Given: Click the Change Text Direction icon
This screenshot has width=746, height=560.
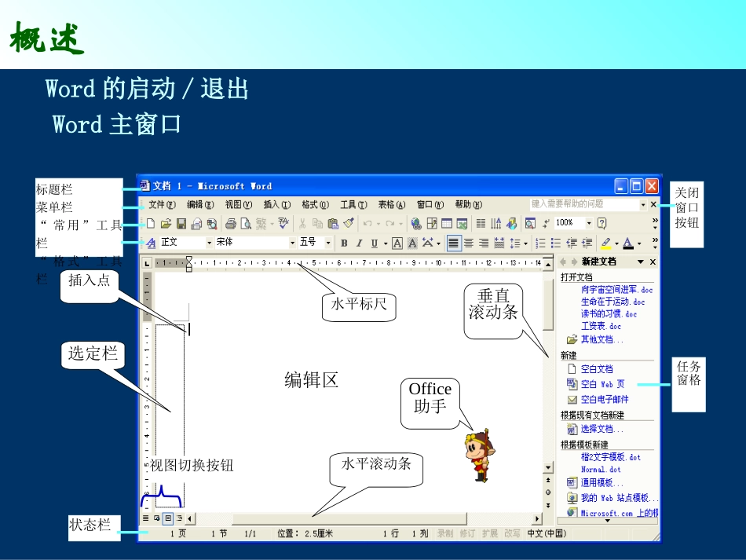Looking at the screenshot, I should coord(496,223).
